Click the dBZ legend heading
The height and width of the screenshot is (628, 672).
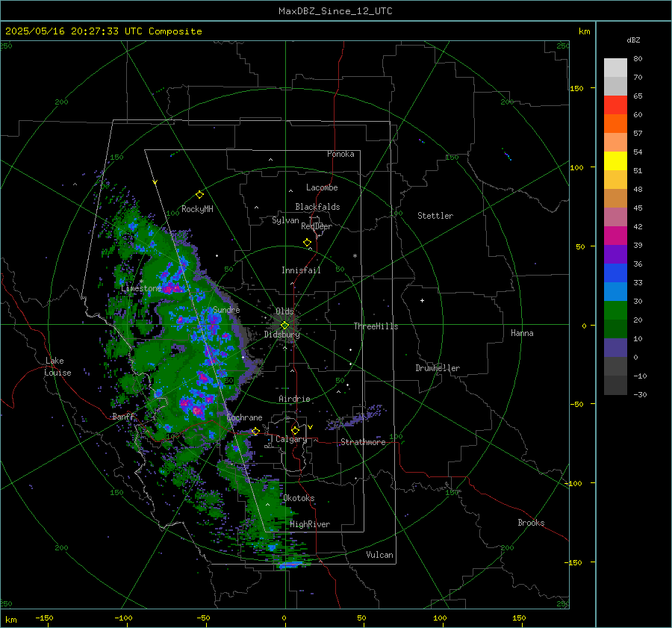[633, 40]
